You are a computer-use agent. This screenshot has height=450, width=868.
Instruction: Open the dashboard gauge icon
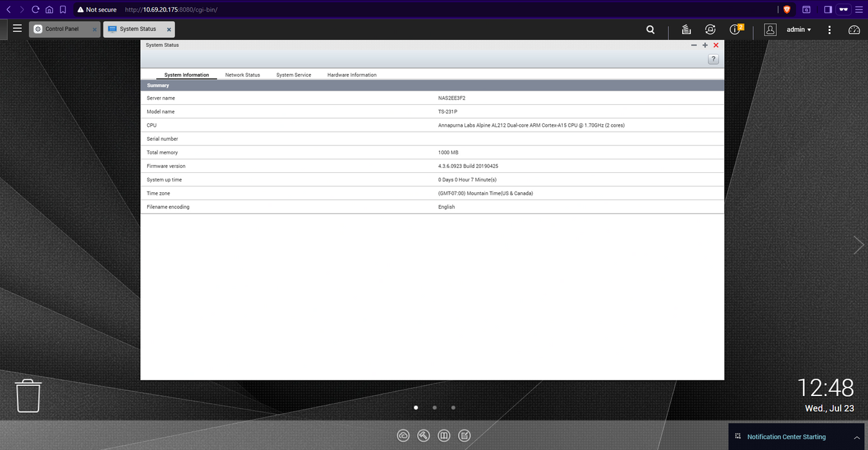click(854, 30)
